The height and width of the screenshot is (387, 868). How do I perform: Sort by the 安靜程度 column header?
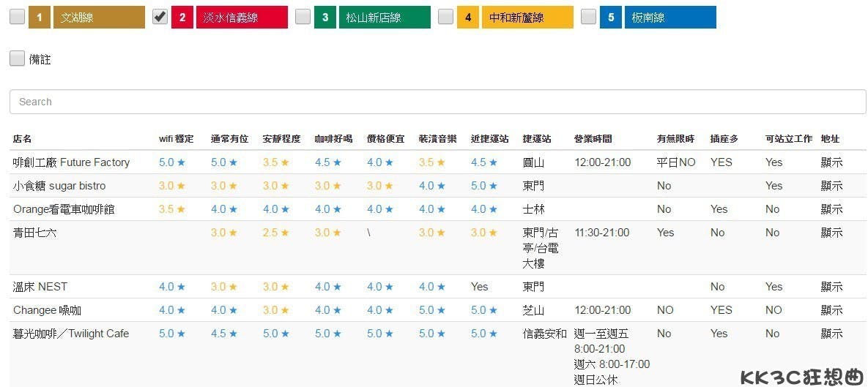[281, 139]
